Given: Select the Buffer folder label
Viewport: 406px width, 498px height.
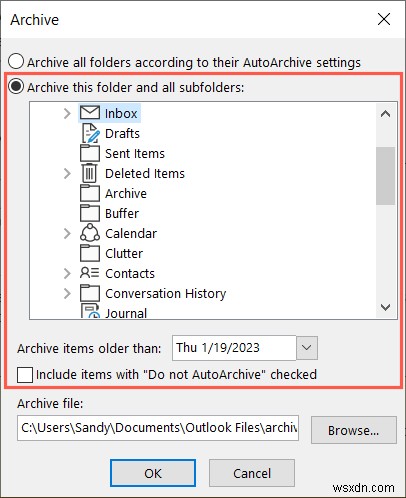Looking at the screenshot, I should 122,213.
